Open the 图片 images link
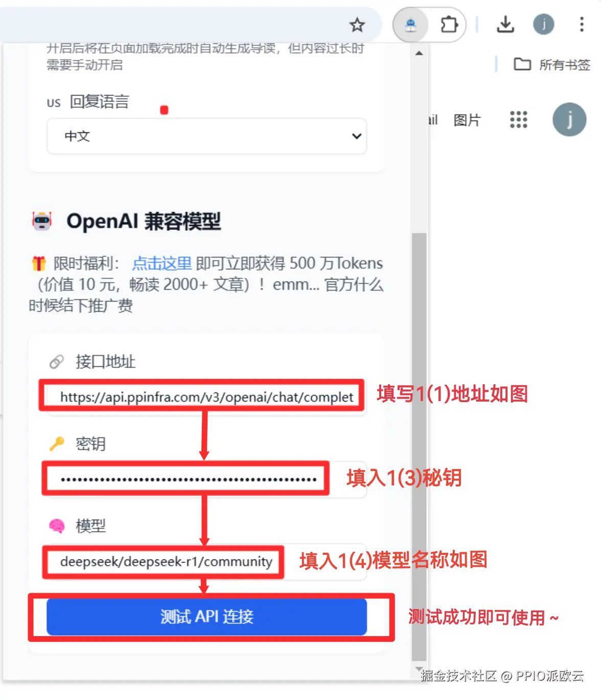 467,120
